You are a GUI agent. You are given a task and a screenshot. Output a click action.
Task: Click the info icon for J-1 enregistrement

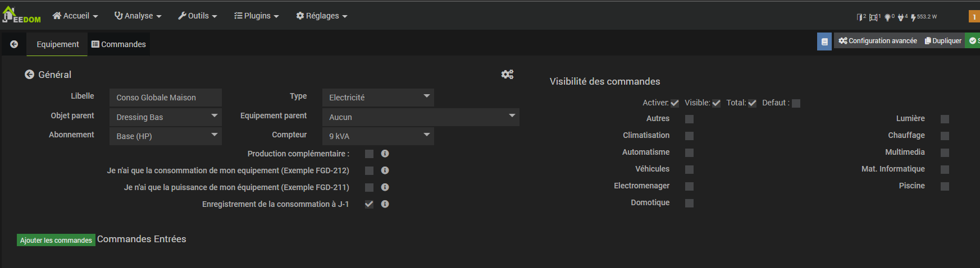385,204
